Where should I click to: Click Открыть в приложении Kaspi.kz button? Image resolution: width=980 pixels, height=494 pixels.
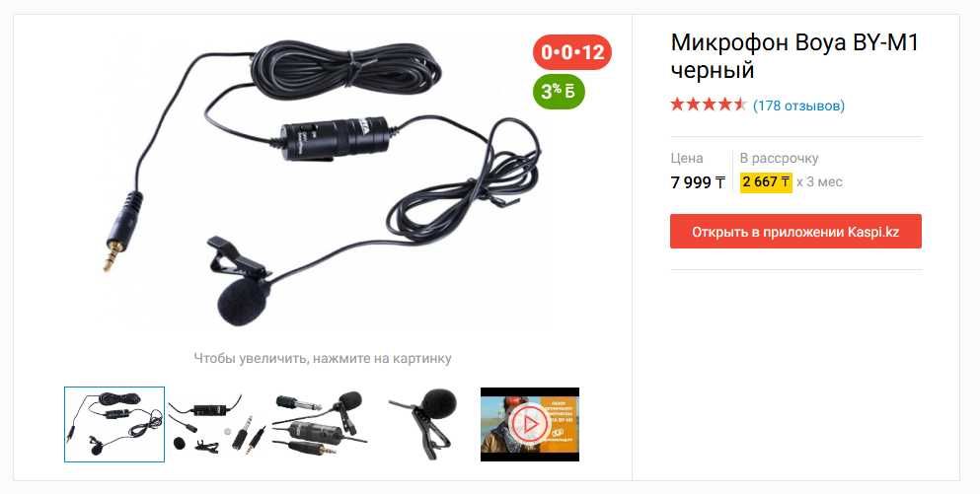pyautogui.click(x=795, y=232)
